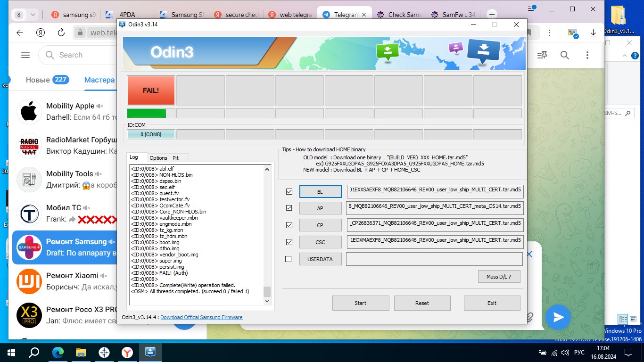Open Ремонт Poco X3 PRO chat avatar
The height and width of the screenshot is (362, 644).
pos(29,315)
